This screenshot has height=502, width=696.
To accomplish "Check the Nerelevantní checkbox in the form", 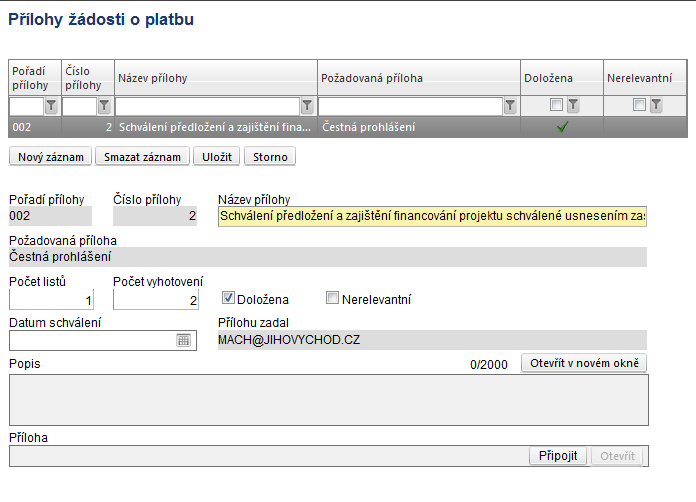I will tap(332, 298).
